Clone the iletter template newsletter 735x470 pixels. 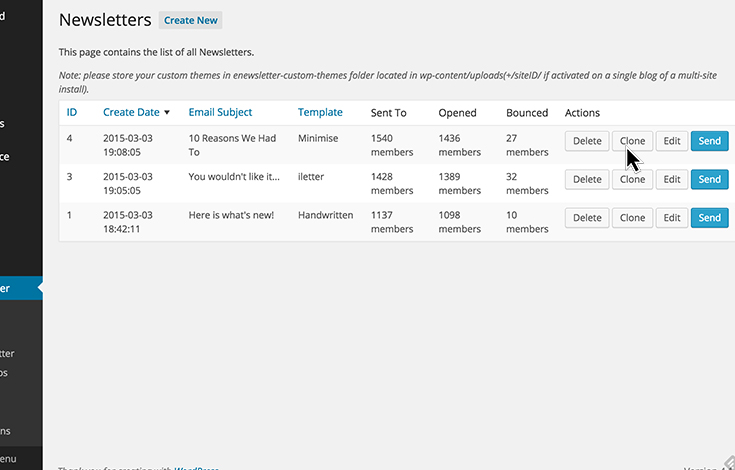(x=632, y=180)
